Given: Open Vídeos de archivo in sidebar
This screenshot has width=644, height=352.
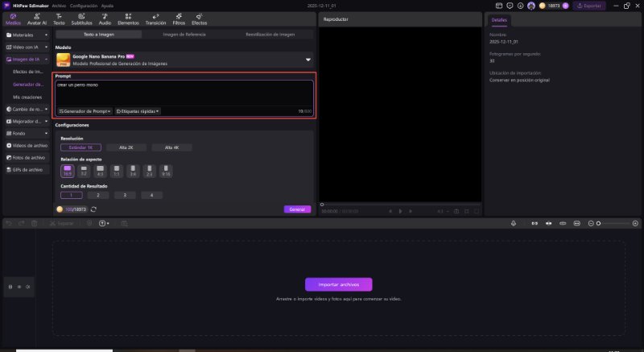Looking at the screenshot, I should 27,146.
